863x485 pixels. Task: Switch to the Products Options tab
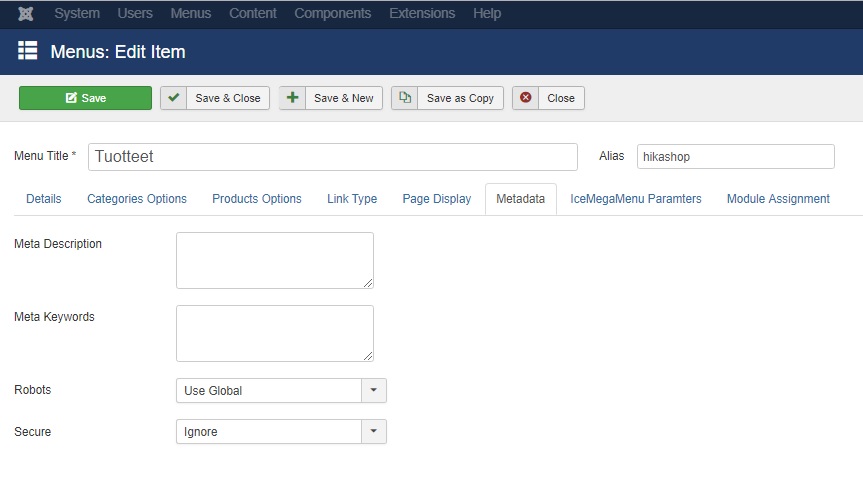click(256, 199)
